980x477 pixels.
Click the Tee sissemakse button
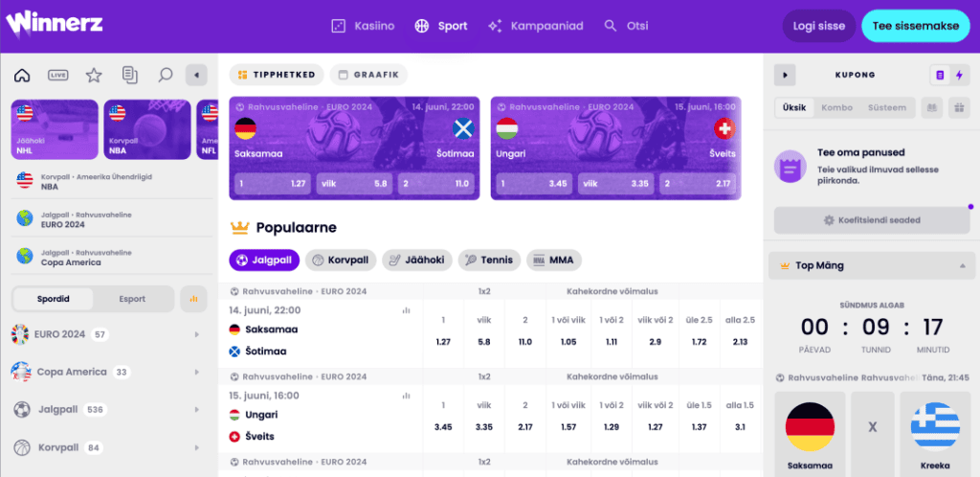point(916,26)
